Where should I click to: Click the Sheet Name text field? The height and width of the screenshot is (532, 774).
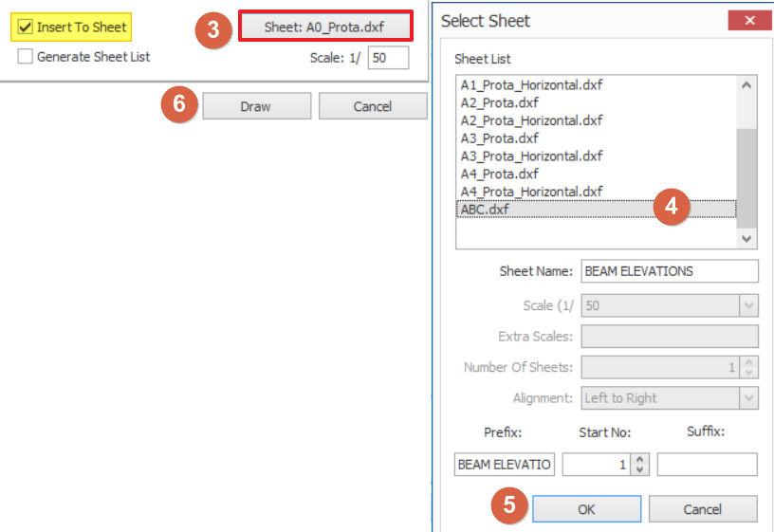click(669, 271)
